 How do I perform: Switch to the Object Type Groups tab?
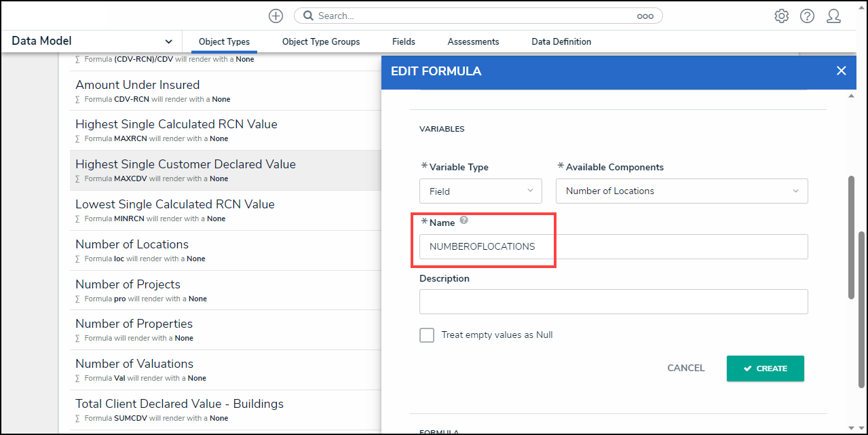321,42
